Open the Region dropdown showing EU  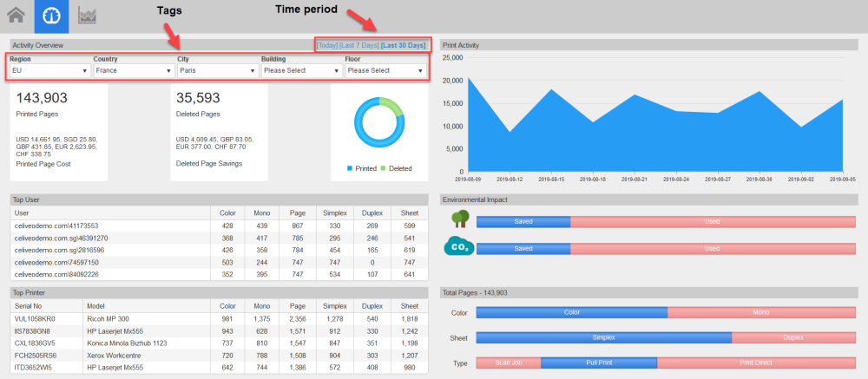click(x=49, y=71)
